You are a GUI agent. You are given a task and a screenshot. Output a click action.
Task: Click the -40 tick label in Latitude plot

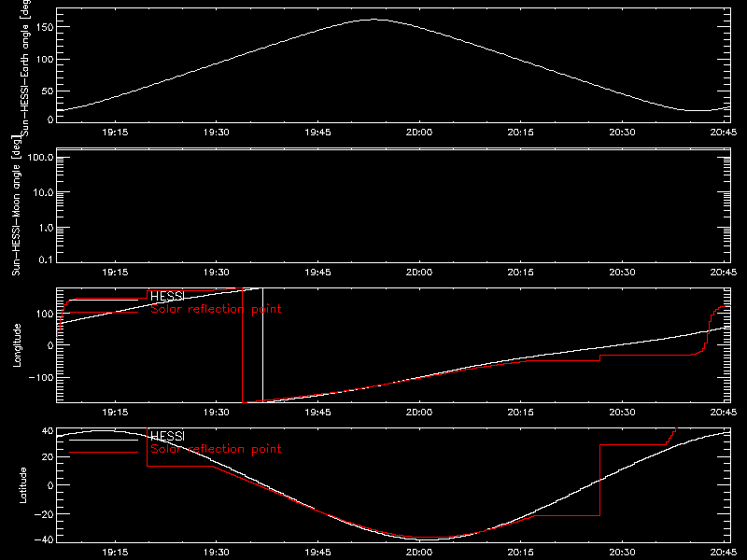44,540
